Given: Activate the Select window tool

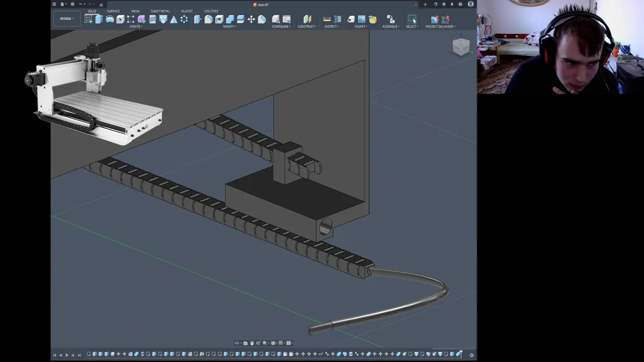Looking at the screenshot, I should [x=412, y=19].
